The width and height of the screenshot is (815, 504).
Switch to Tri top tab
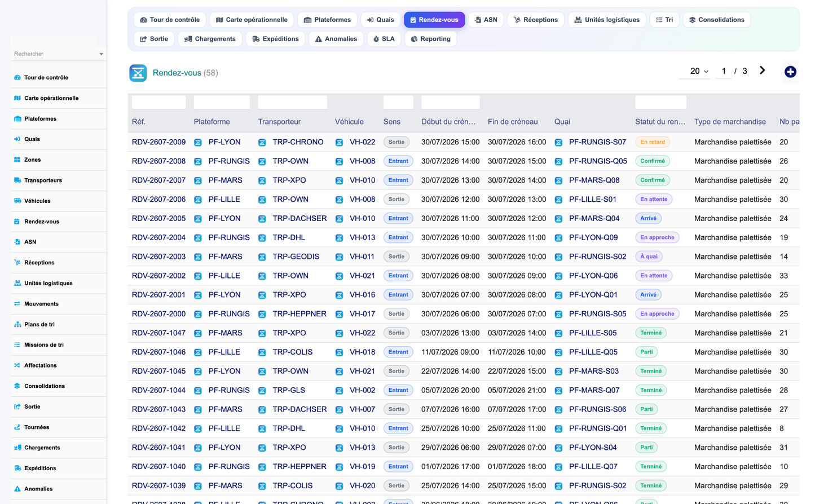coord(664,20)
